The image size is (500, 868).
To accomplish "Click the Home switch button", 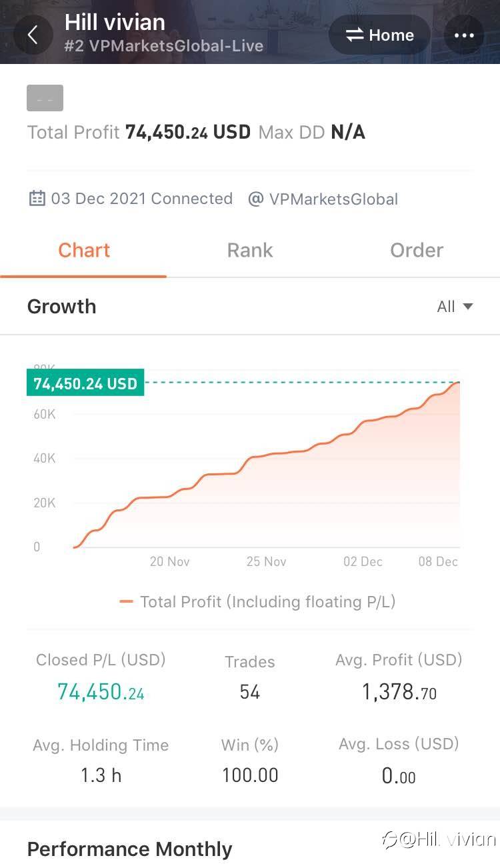I will (380, 35).
